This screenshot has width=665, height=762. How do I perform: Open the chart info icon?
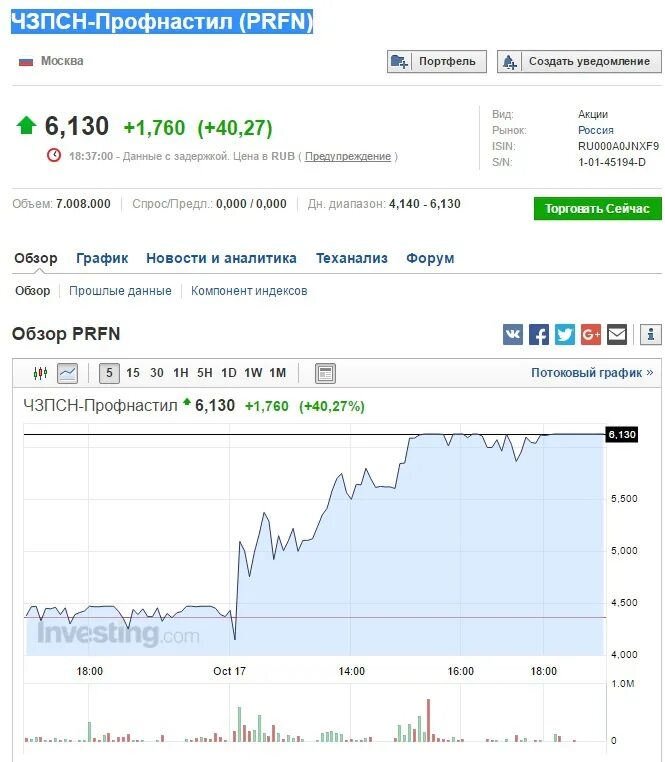651,334
